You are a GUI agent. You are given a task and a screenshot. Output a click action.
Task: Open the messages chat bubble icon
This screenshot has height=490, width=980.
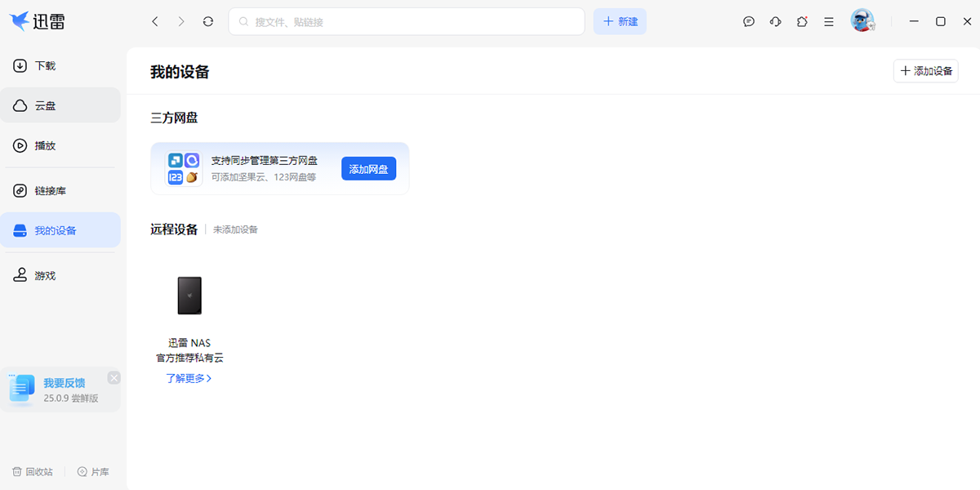click(749, 21)
